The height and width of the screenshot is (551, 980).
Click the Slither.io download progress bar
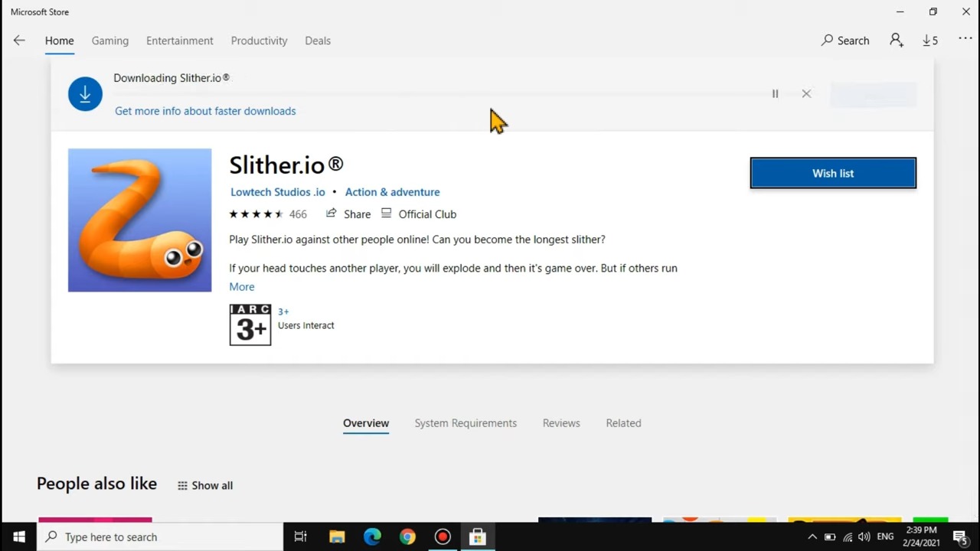[436, 95]
